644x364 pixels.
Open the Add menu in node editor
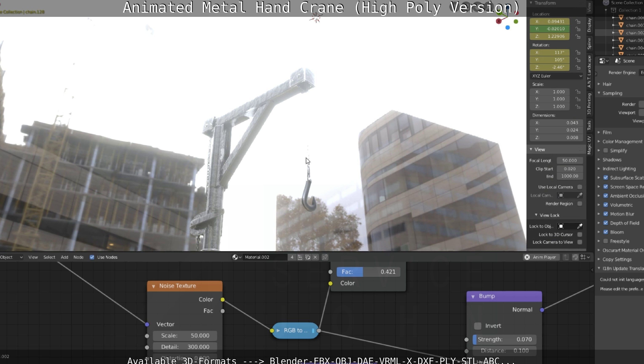[64, 257]
